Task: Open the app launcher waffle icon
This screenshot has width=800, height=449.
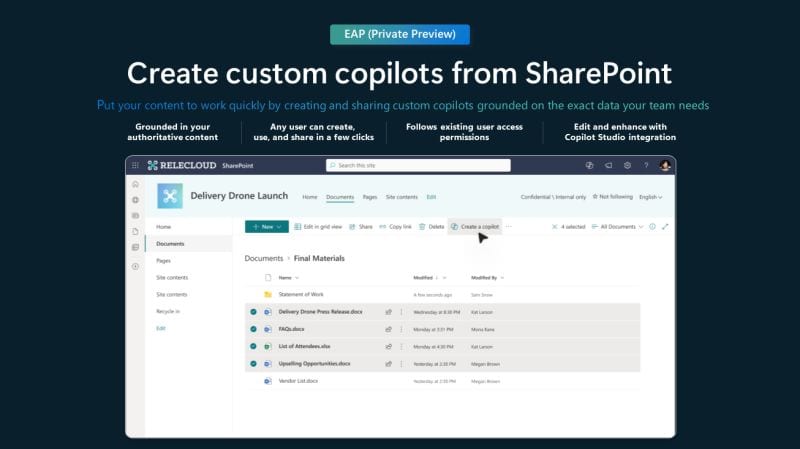Action: [x=135, y=165]
